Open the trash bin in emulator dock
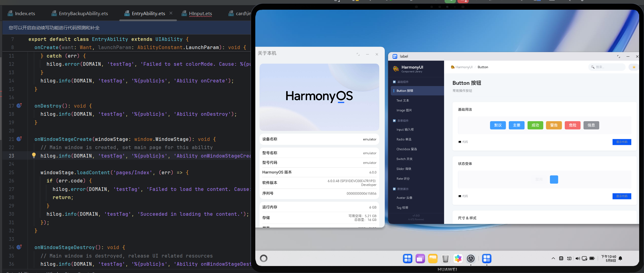 click(x=446, y=258)
